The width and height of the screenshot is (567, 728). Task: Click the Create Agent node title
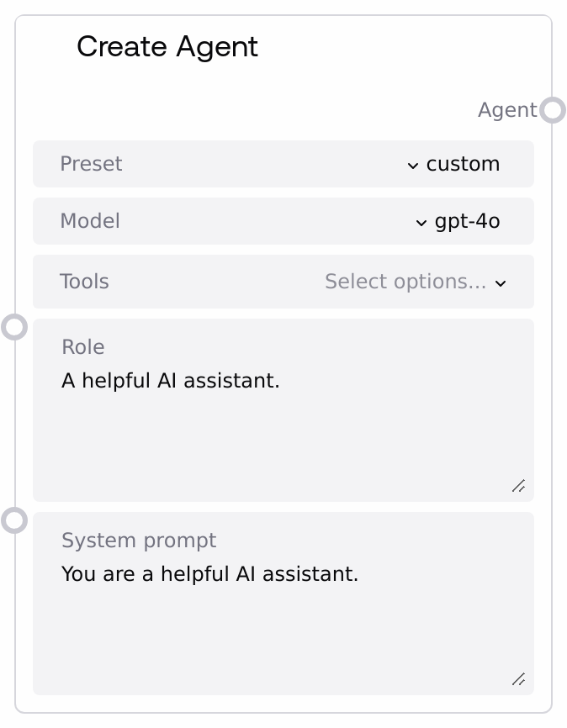[167, 47]
